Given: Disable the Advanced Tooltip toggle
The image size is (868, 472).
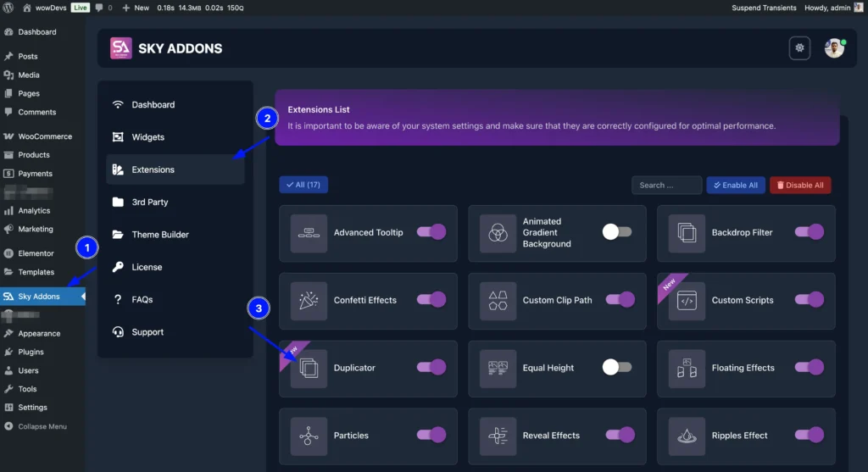Looking at the screenshot, I should (x=431, y=232).
